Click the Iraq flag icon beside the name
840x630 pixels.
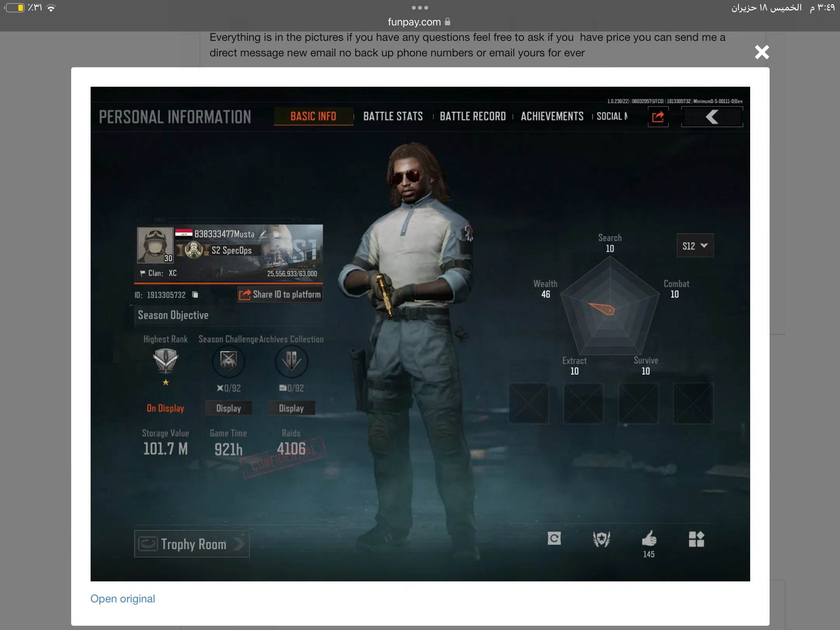[x=184, y=233]
